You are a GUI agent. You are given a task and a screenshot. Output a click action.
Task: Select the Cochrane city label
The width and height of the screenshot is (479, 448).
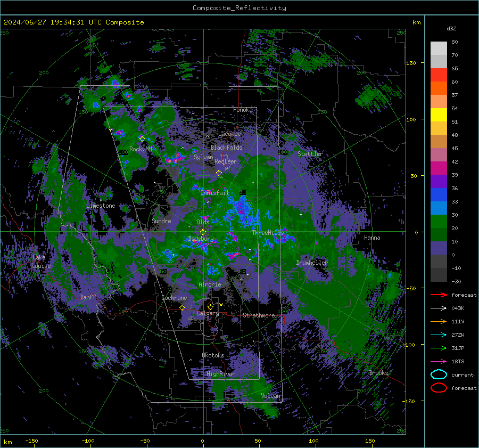tap(174, 298)
